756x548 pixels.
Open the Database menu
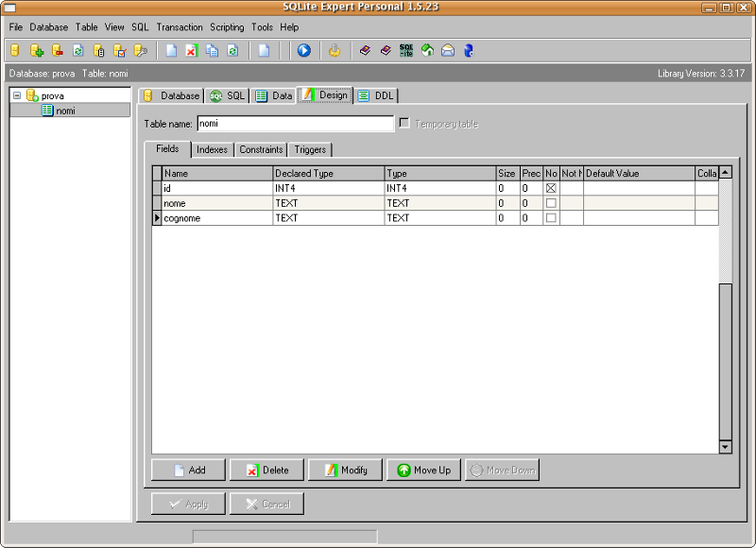click(x=49, y=27)
